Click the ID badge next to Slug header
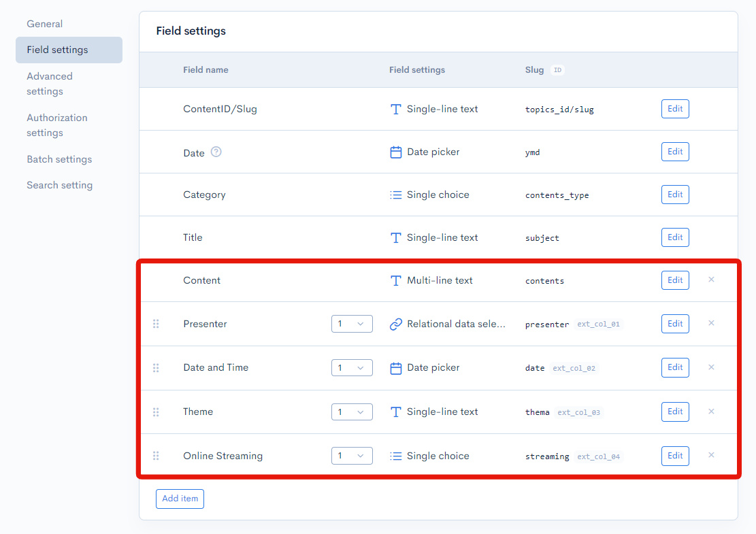The width and height of the screenshot is (756, 534). 557,70
